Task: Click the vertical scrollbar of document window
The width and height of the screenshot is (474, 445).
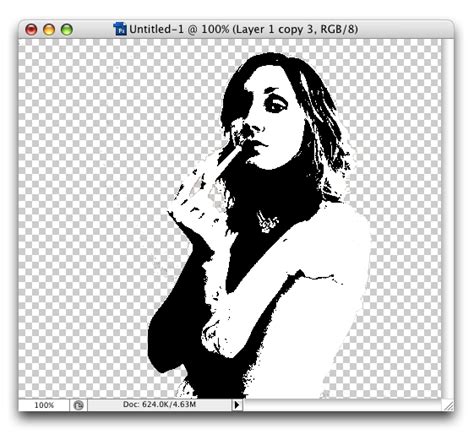Action: pos(448,219)
